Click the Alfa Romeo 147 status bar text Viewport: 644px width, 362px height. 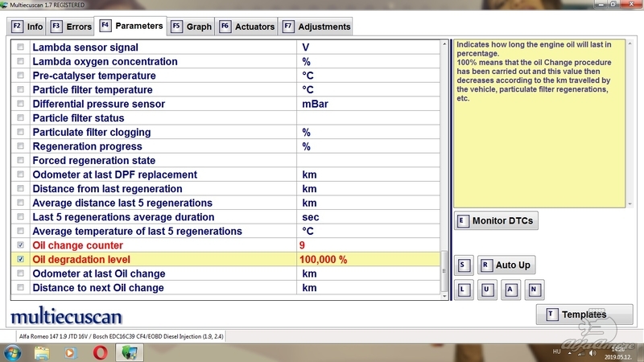click(122, 336)
